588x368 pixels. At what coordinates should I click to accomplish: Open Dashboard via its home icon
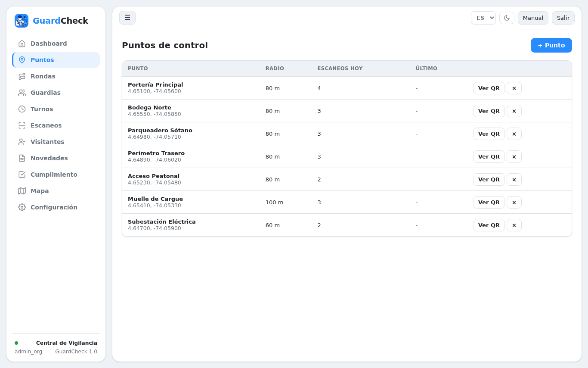pos(22,44)
